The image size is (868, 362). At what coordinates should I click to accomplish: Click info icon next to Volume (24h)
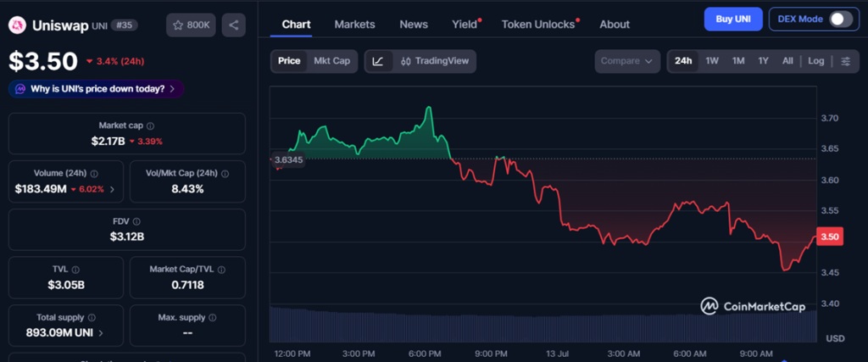coord(94,174)
